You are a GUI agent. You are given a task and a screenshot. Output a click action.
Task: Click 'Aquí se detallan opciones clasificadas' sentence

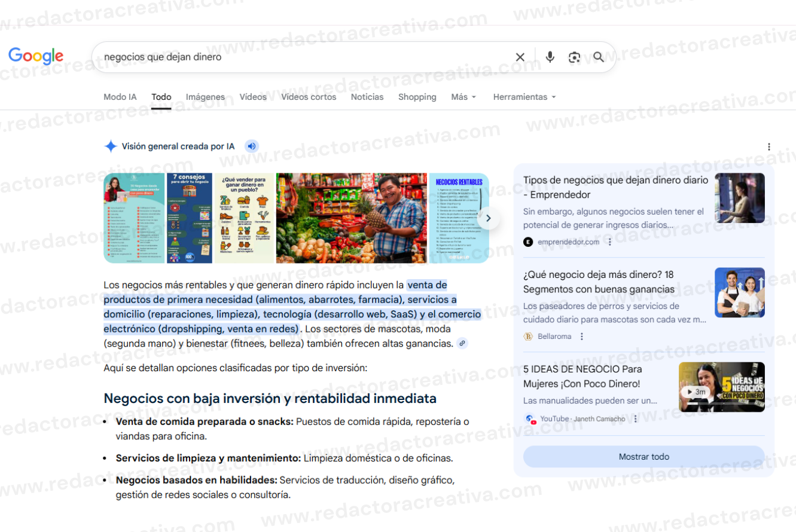[x=236, y=368]
